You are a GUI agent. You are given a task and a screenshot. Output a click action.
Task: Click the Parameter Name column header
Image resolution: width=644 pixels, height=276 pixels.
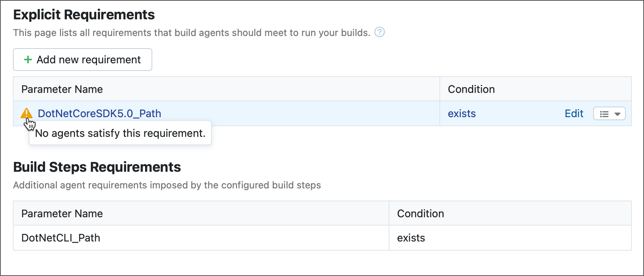(x=62, y=89)
